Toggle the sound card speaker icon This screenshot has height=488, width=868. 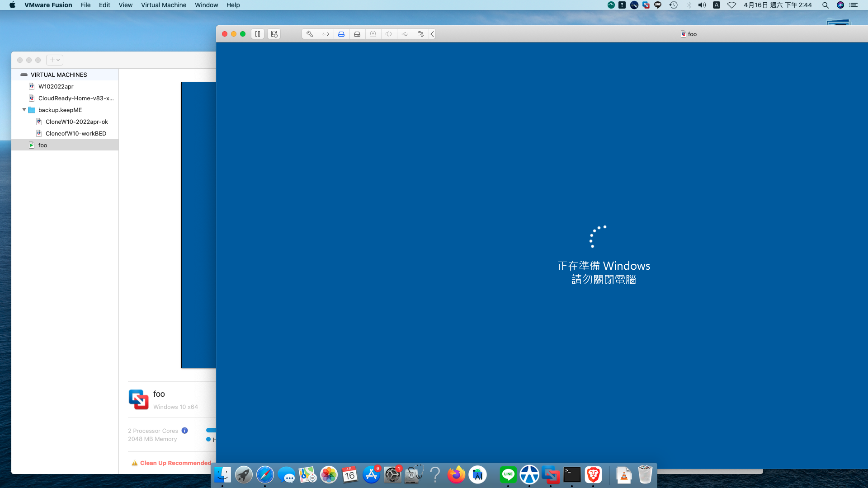tap(389, 34)
